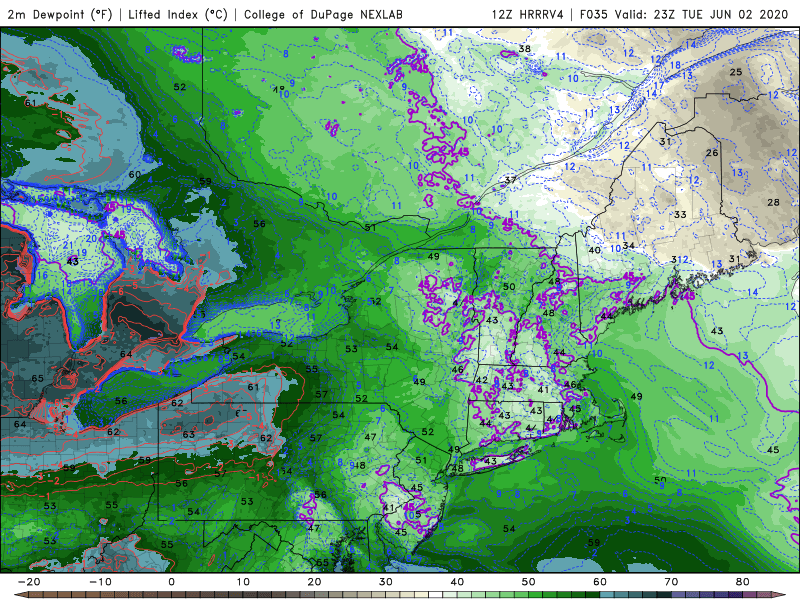The image size is (800, 600).
Task: Click the black dewpoint value 37 on map
Action: (x=511, y=180)
